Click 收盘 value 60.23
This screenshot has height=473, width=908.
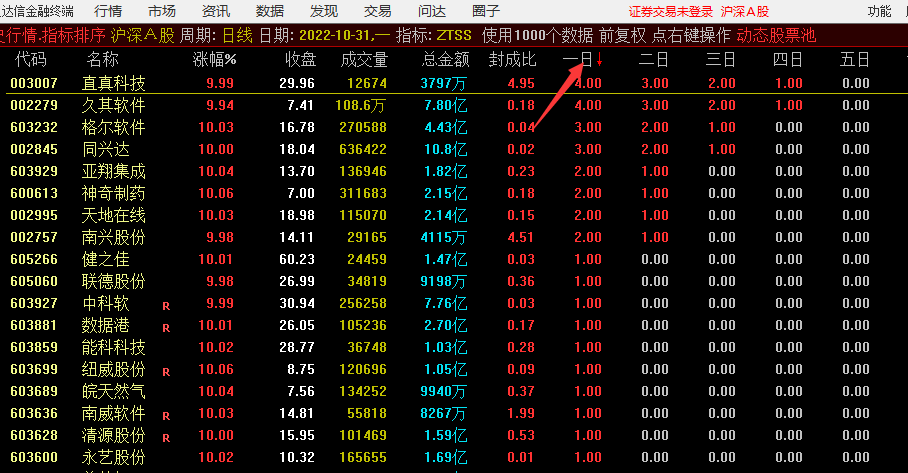point(297,259)
